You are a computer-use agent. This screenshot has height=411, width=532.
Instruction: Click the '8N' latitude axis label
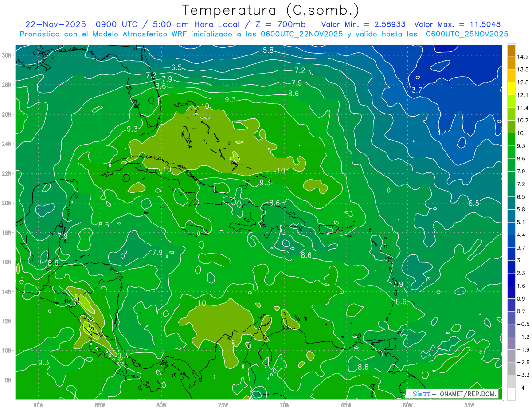point(8,380)
